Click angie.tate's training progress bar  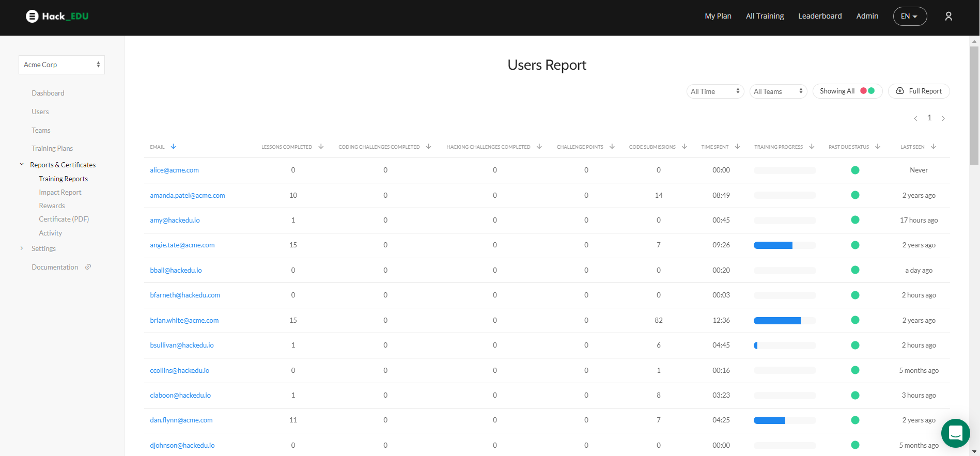[784, 245]
